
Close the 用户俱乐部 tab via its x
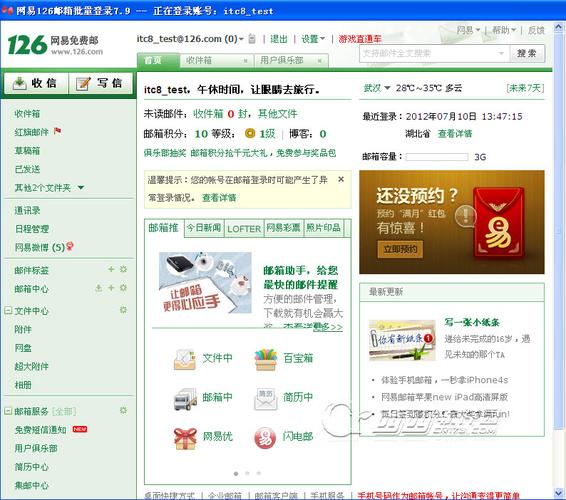coord(320,61)
